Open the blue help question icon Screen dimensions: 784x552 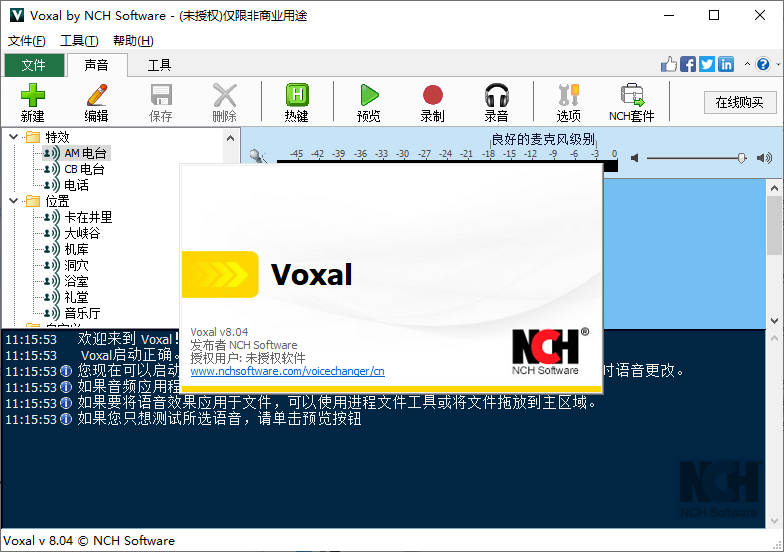point(763,64)
